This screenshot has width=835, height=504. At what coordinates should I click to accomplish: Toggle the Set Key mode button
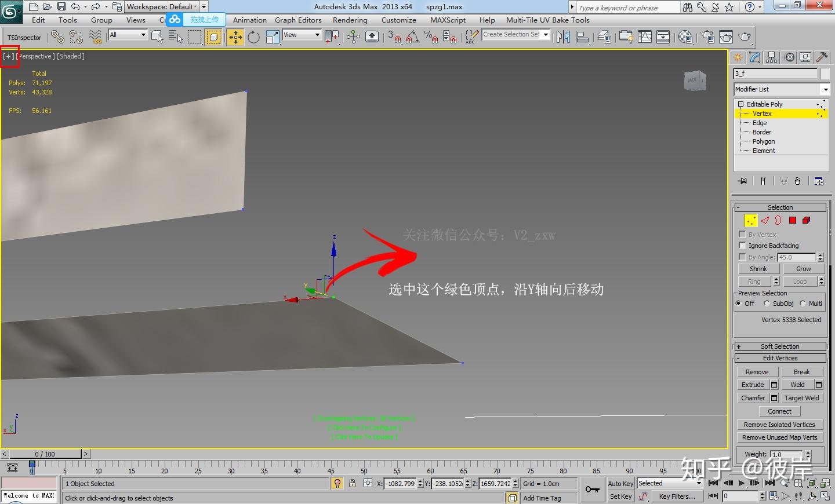[x=620, y=496]
